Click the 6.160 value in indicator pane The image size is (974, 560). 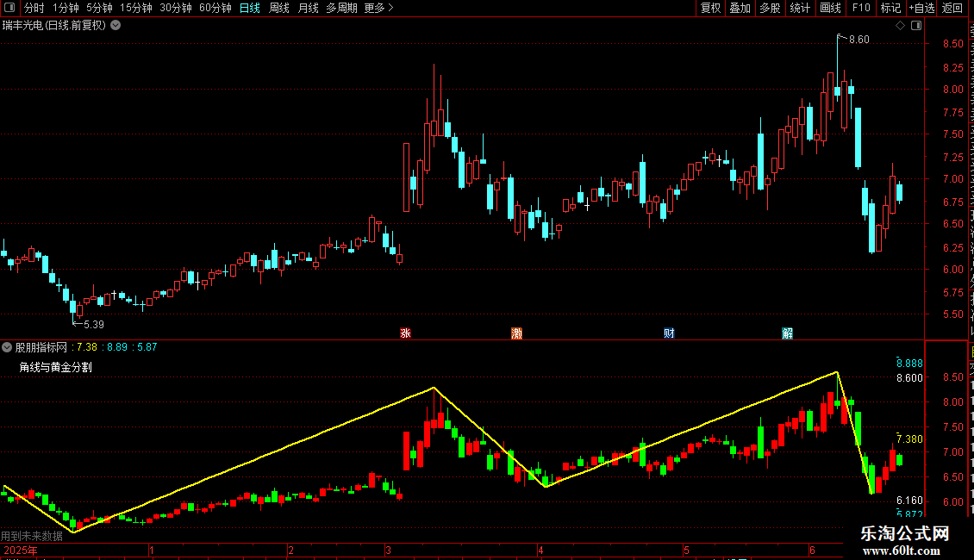(x=910, y=501)
